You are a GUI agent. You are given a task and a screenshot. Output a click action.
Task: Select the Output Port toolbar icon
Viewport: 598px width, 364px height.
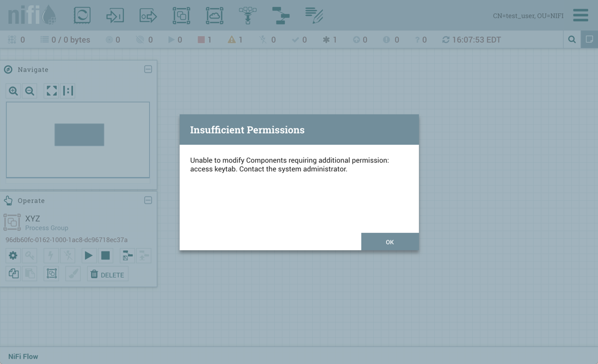pos(148,15)
